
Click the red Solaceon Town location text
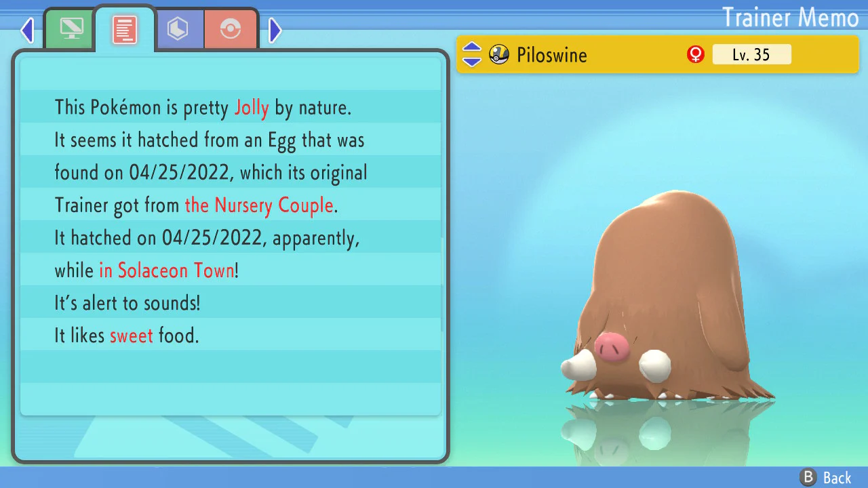coord(167,270)
